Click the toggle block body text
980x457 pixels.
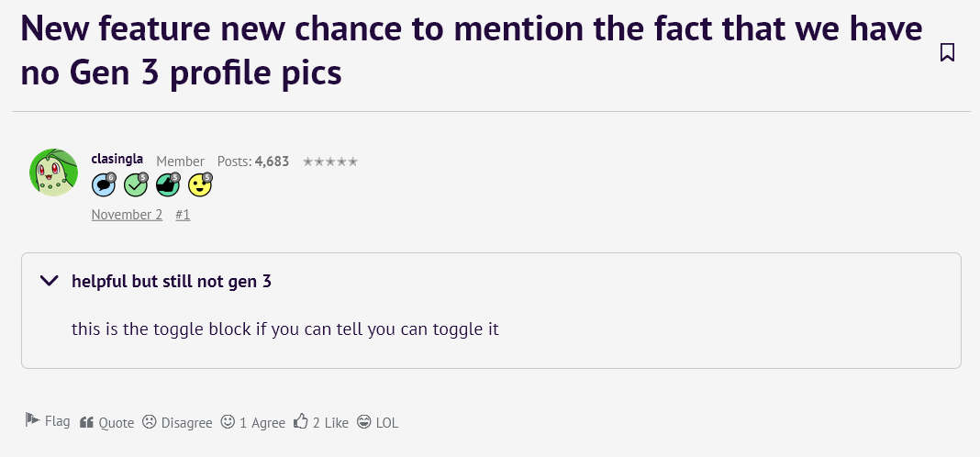pyautogui.click(x=285, y=328)
